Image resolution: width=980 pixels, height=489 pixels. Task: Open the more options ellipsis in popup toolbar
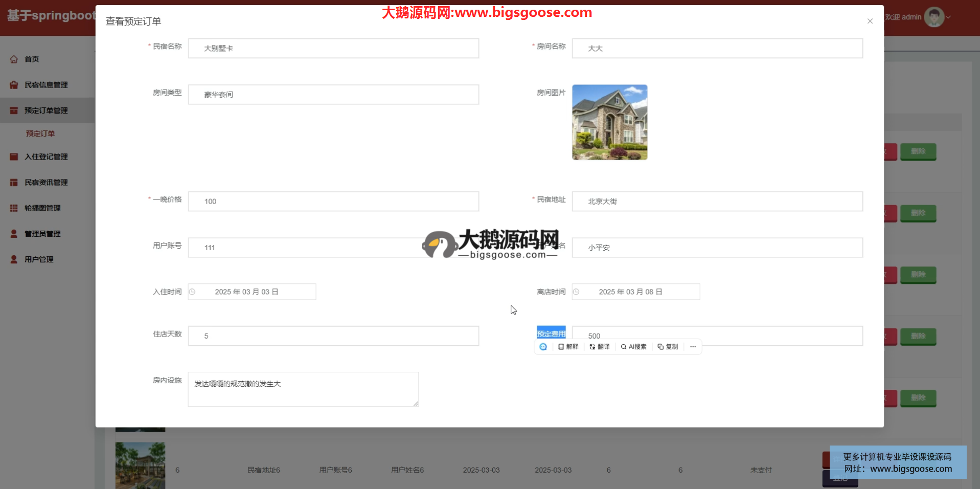[x=693, y=347]
